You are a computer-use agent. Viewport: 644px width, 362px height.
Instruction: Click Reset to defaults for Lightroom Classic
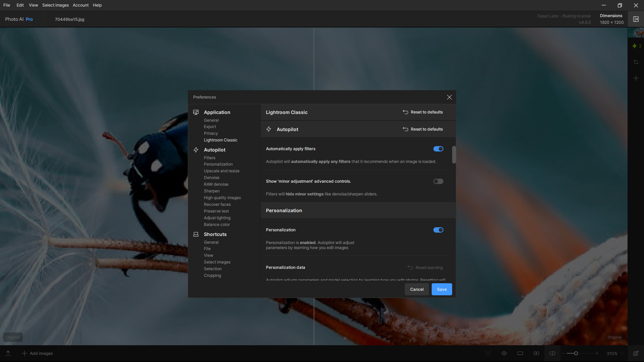[423, 112]
